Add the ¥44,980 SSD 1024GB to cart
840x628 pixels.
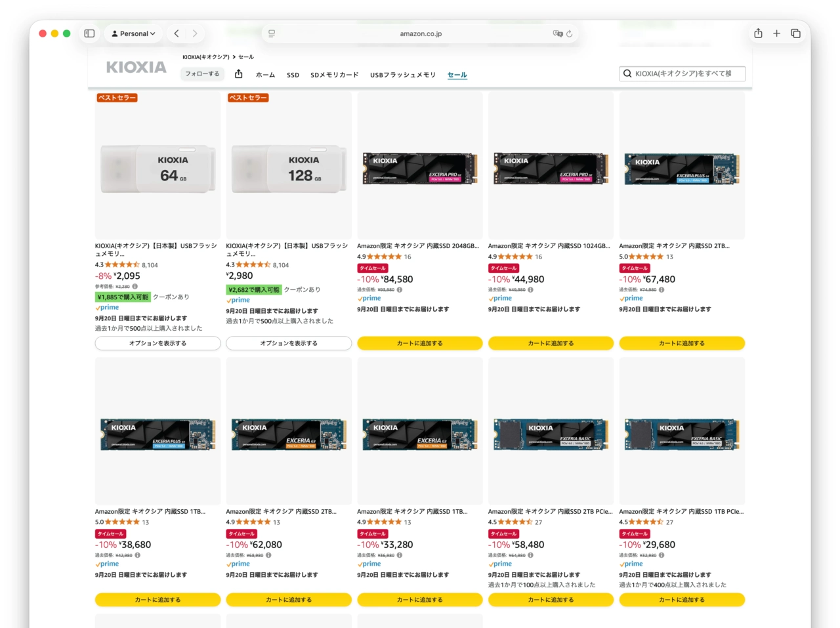pos(551,343)
